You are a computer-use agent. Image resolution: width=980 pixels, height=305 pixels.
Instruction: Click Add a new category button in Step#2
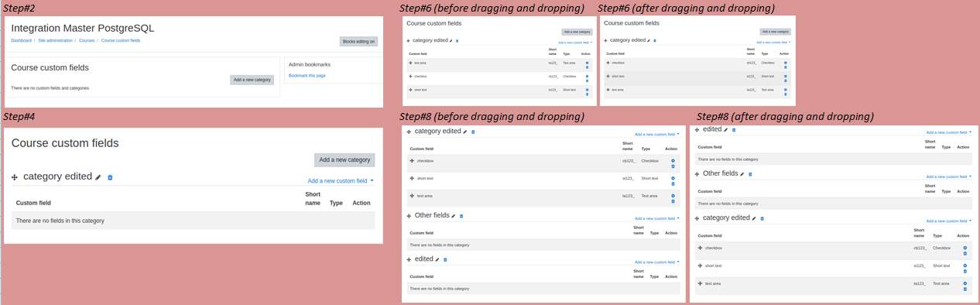pos(252,80)
